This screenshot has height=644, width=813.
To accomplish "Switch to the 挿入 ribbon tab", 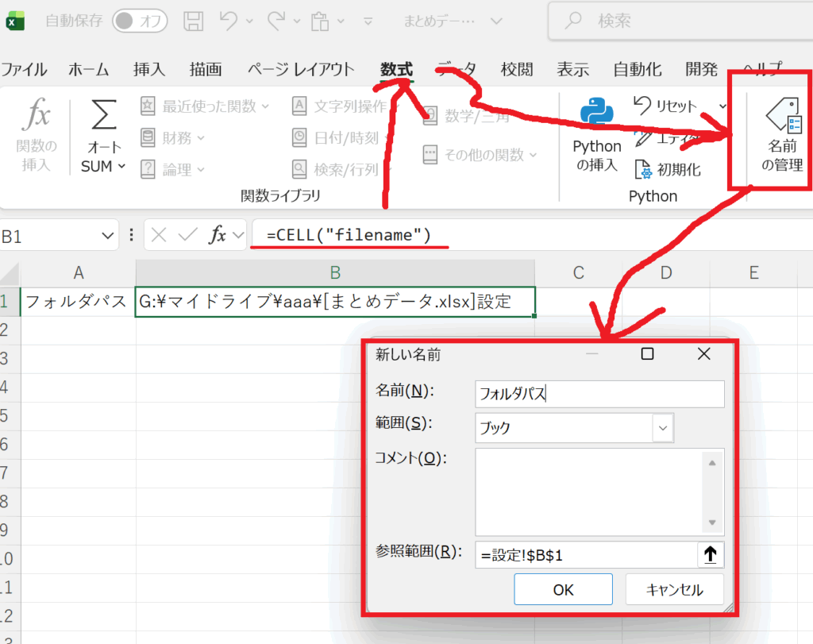I will [x=148, y=69].
